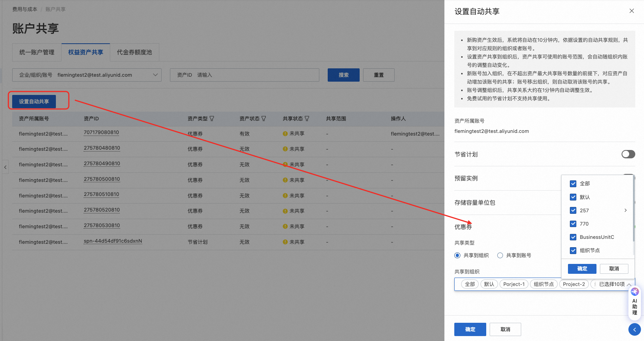Click the flemingtest2@test.aliyunid.com account text in drawer

(492, 131)
